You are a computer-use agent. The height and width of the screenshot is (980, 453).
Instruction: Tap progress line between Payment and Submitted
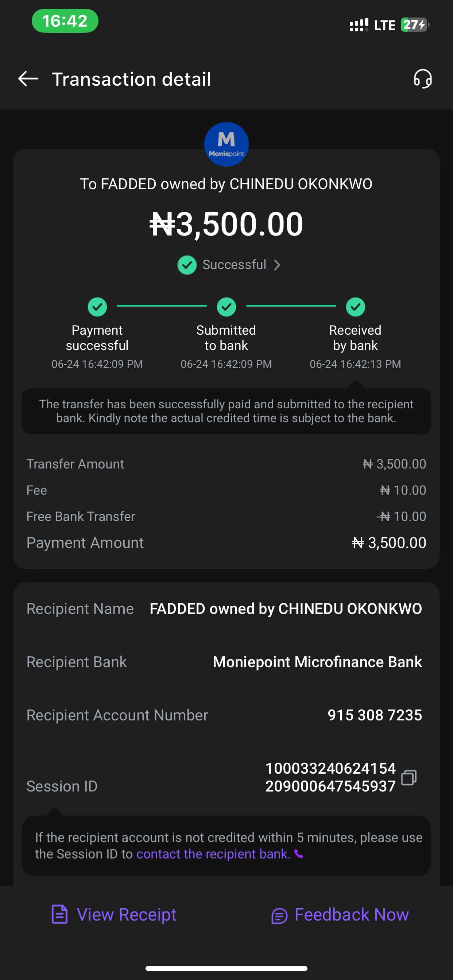(162, 306)
